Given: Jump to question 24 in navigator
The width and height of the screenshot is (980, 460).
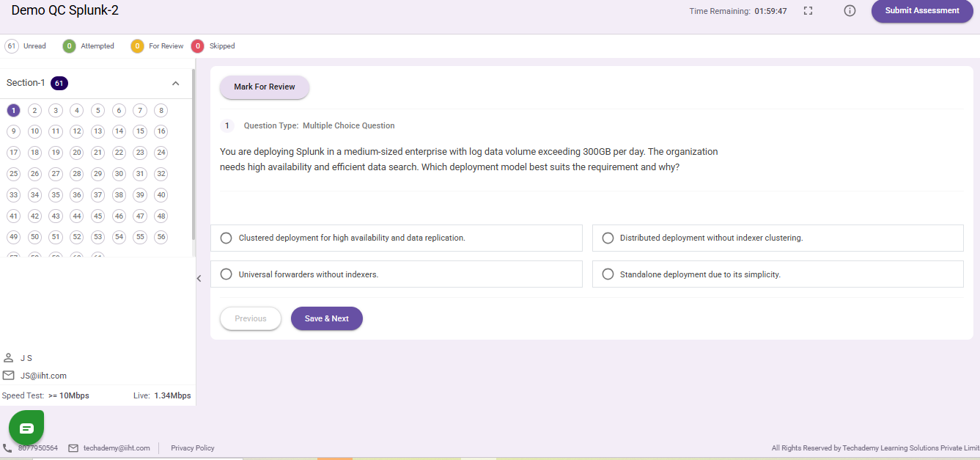Looking at the screenshot, I should pos(161,153).
